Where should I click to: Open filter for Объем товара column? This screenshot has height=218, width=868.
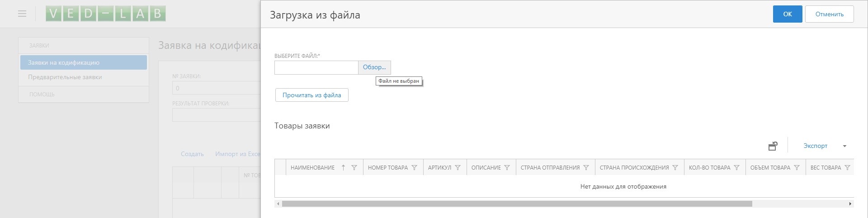click(x=797, y=168)
